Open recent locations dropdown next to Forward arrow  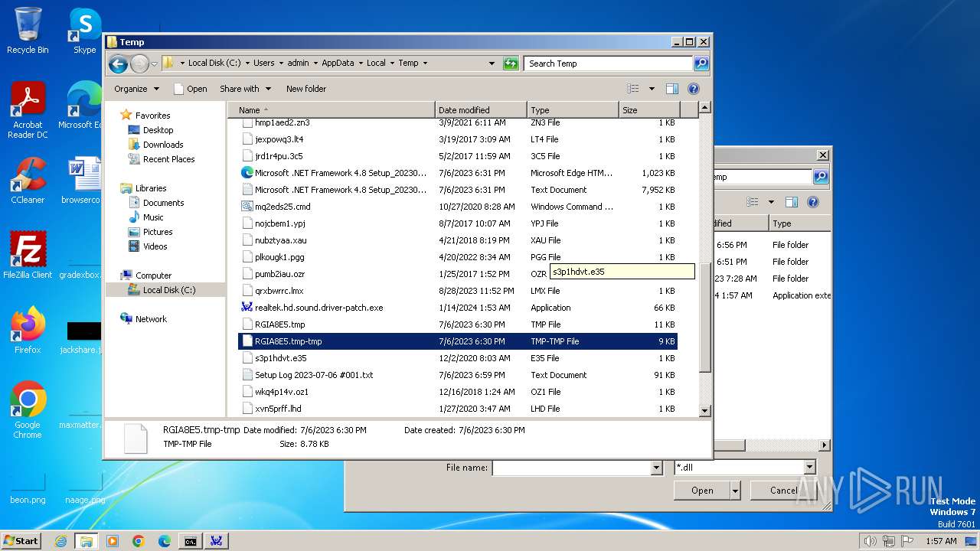click(x=154, y=64)
